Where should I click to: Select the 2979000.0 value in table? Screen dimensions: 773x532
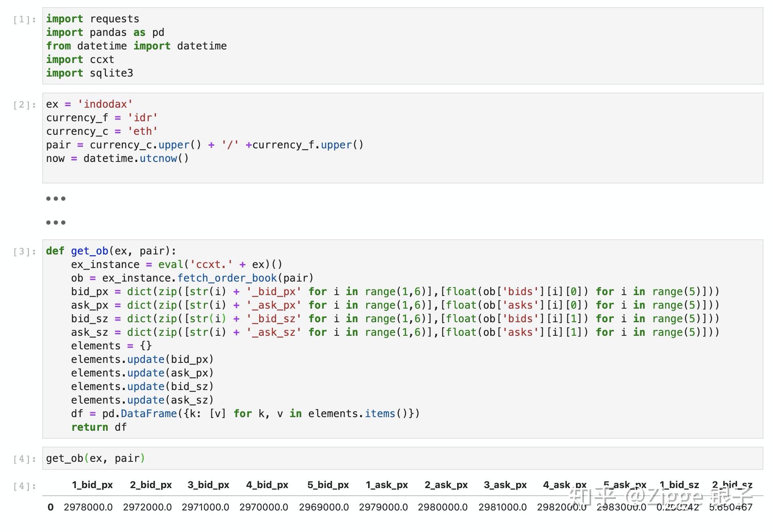(383, 507)
